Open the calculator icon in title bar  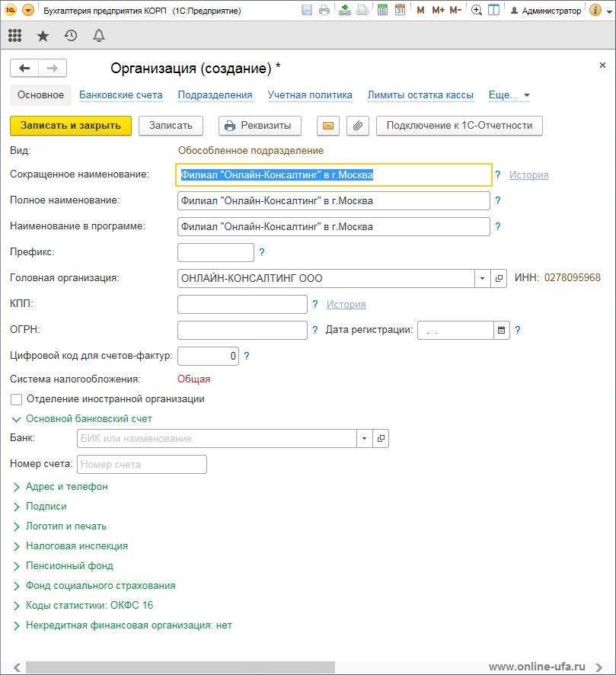pos(382,10)
